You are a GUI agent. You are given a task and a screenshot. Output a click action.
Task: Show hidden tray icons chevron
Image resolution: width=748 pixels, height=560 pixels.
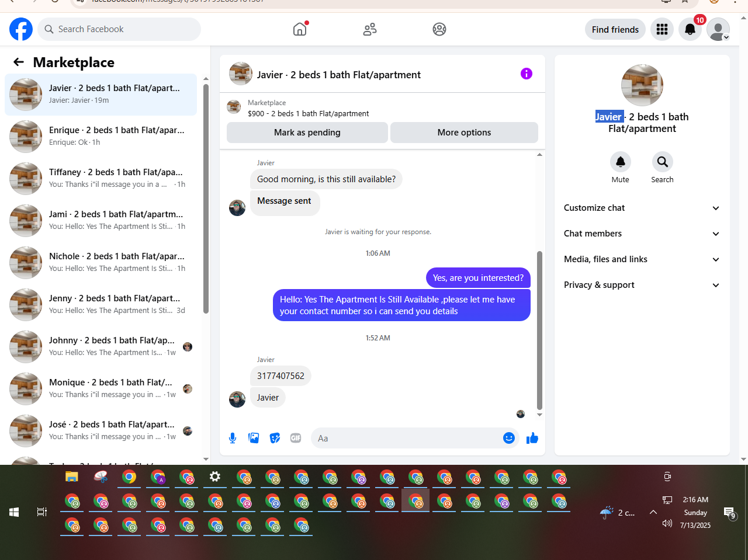[653, 512]
